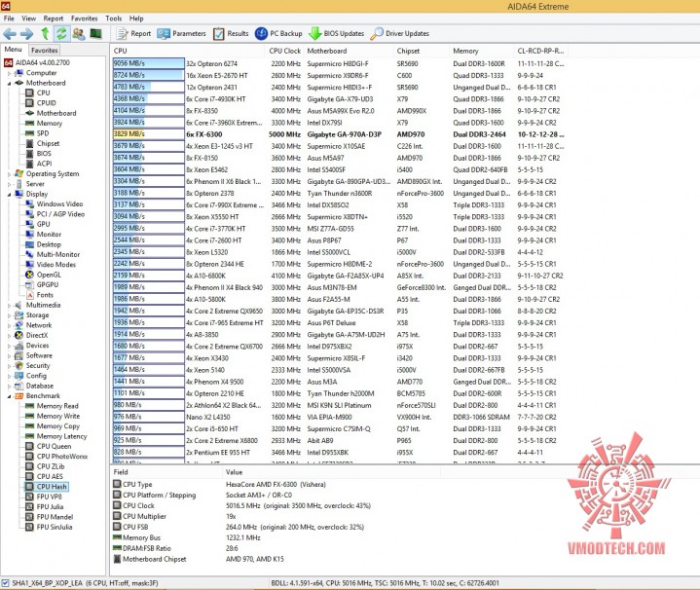Image resolution: width=700 pixels, height=590 pixels.
Task: Expand the Operating System node
Action: 9,174
